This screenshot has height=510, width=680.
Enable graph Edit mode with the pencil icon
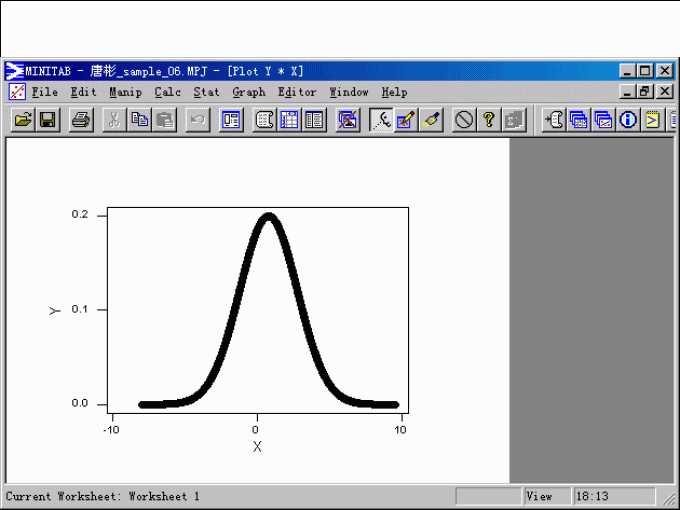pos(406,120)
